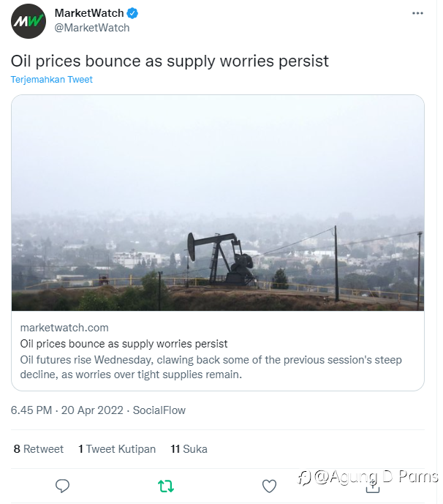The image size is (443, 504).
Task: Click the SocialFlow source label
Action: (x=159, y=410)
